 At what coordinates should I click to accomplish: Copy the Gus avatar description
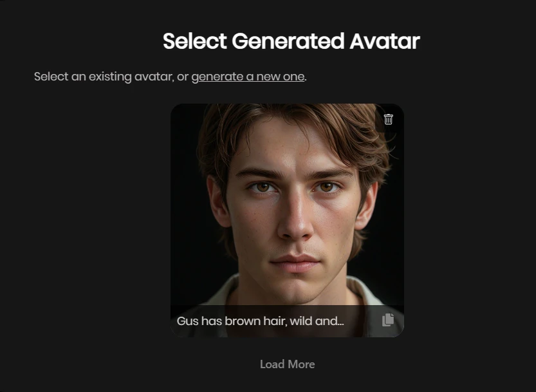(388, 320)
